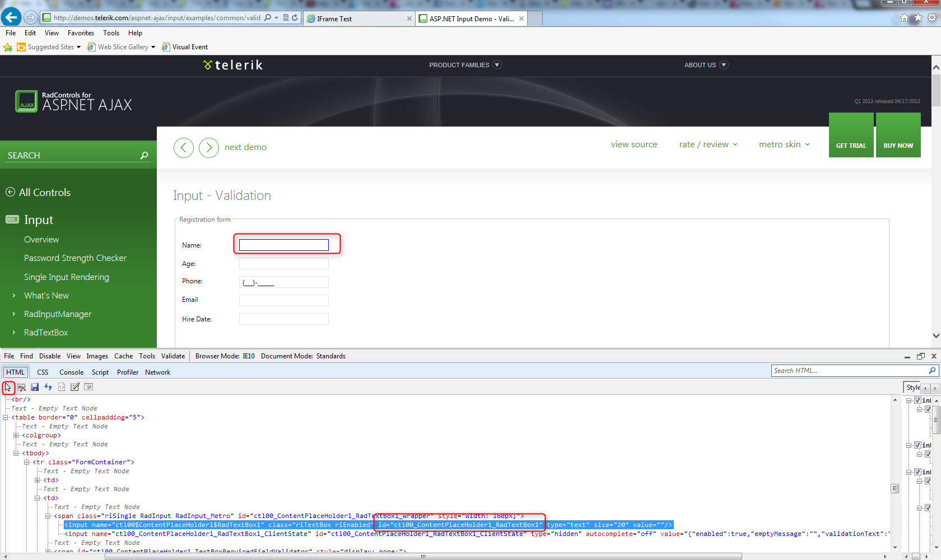Click the Word wrap icon in dev tools

[88, 387]
